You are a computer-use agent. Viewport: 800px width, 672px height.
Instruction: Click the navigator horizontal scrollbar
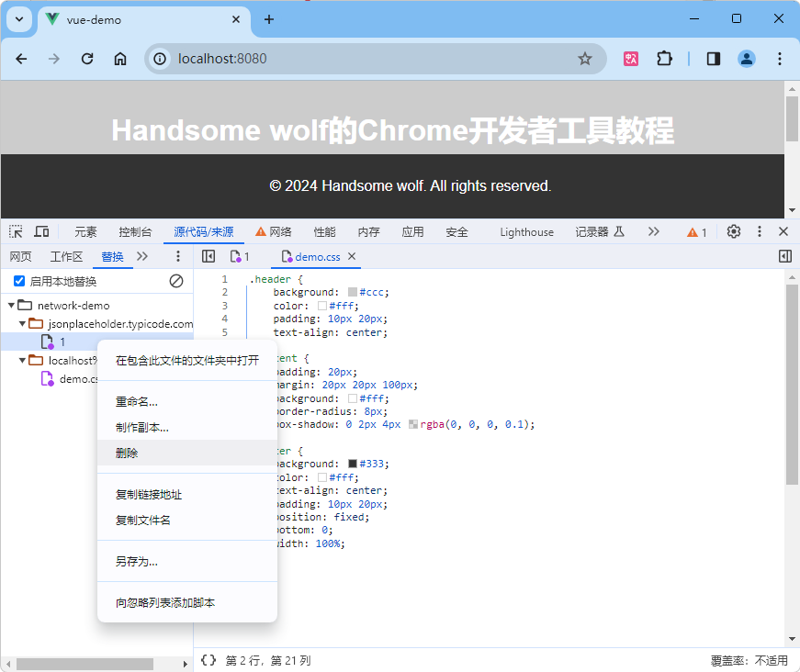pos(85,664)
